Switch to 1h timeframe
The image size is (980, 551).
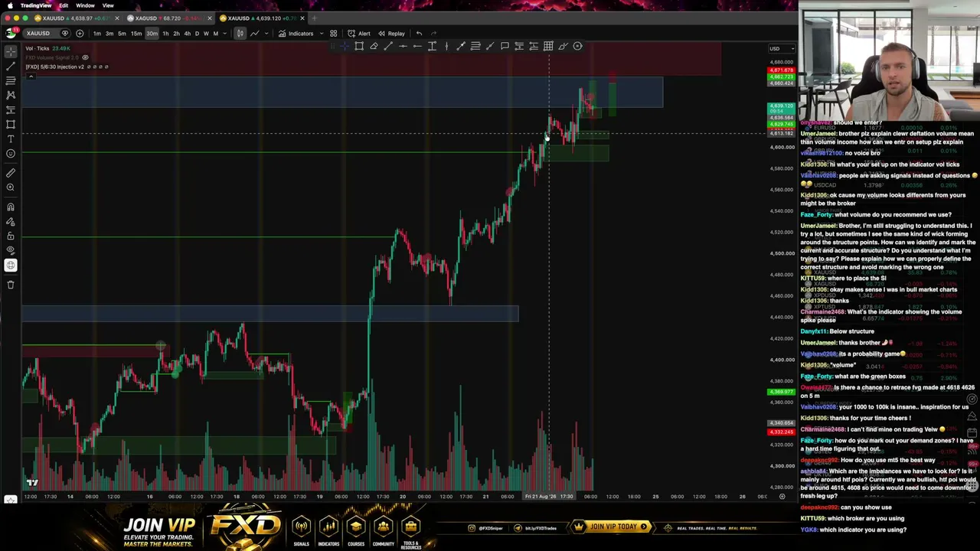point(165,33)
